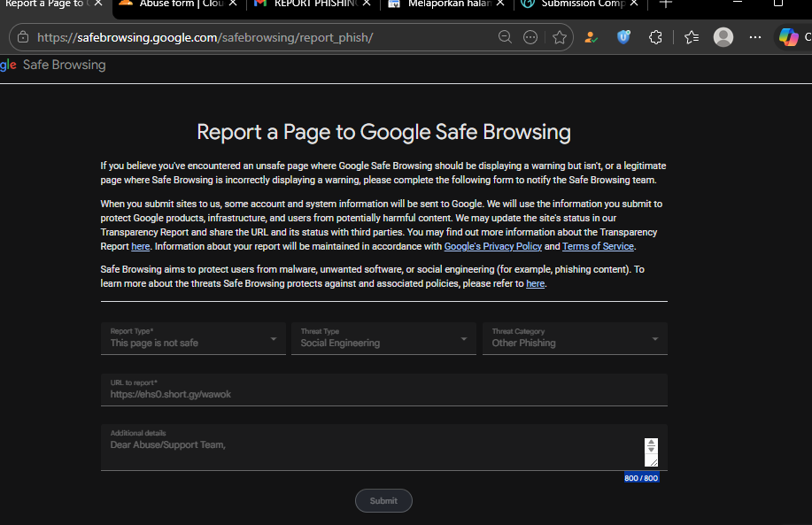Viewport: 812px width, 525px height.
Task: Click the orange person extension icon
Action: pyautogui.click(x=591, y=37)
